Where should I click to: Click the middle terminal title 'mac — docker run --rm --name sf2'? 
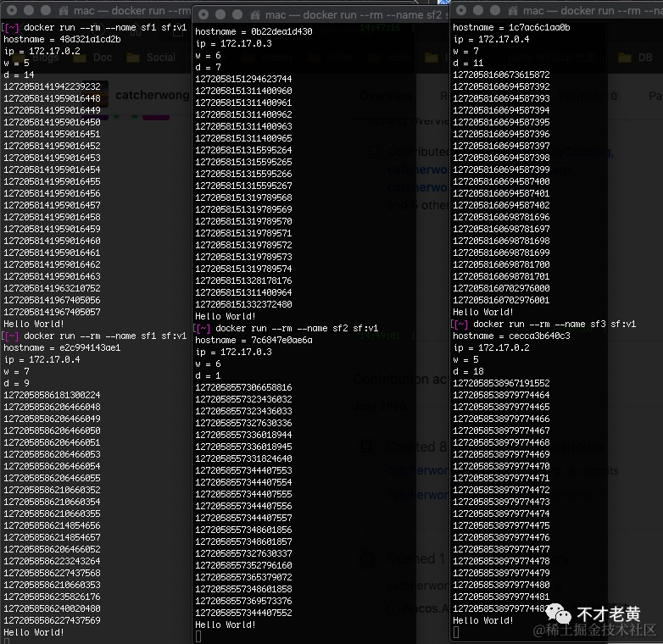point(354,14)
